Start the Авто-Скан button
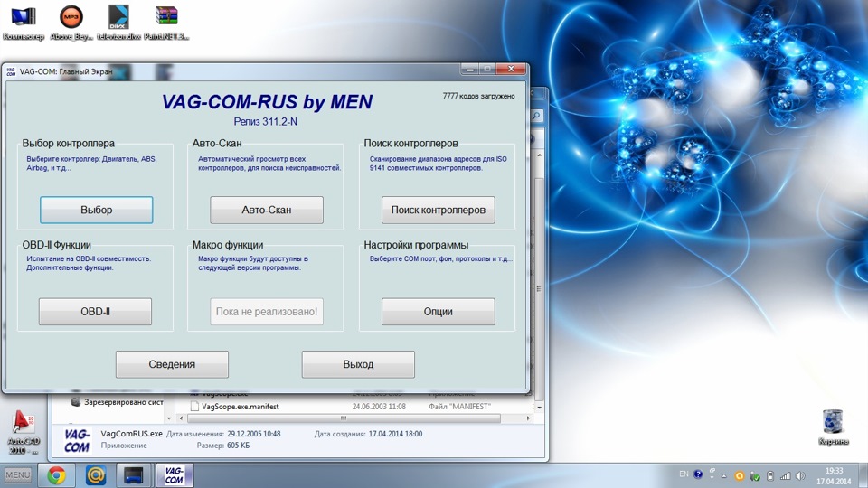This screenshot has height=488, width=868. coord(266,210)
